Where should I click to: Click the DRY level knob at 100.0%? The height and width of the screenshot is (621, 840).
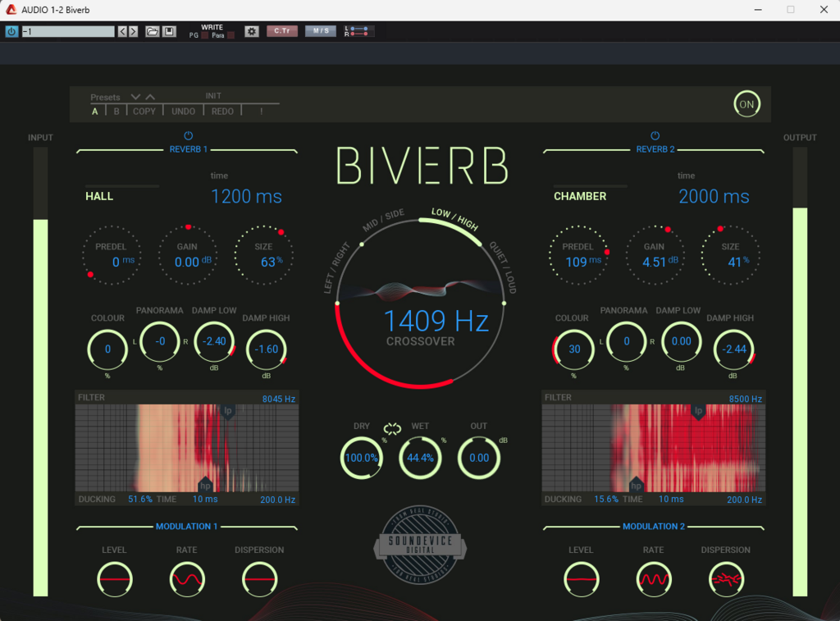click(362, 458)
